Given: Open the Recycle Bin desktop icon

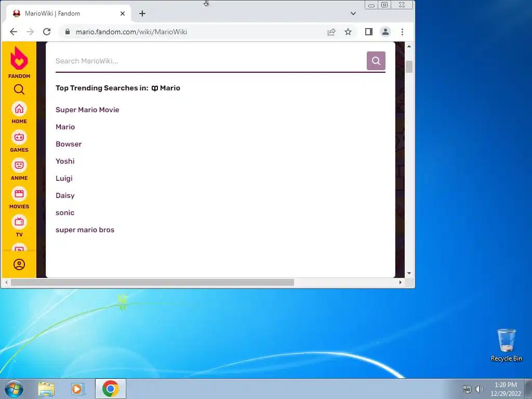Looking at the screenshot, I should pyautogui.click(x=506, y=345).
